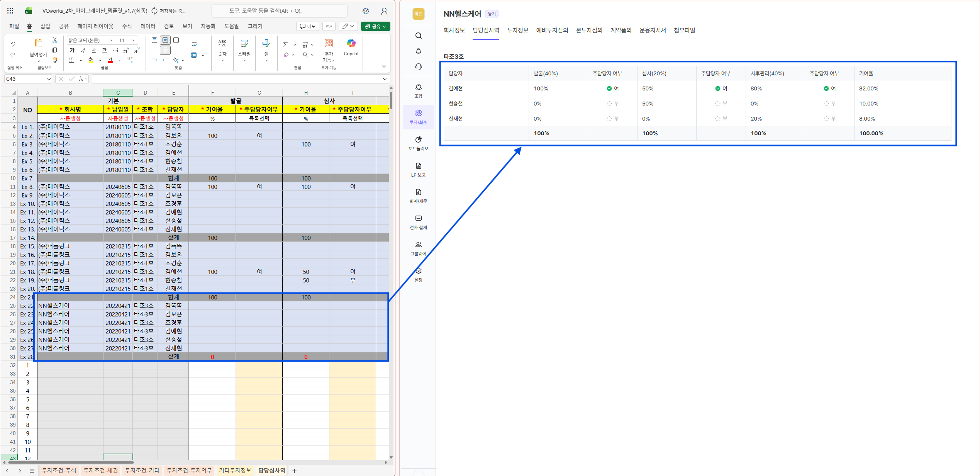
Task: Click the cut scissors icon
Action: tap(55, 40)
